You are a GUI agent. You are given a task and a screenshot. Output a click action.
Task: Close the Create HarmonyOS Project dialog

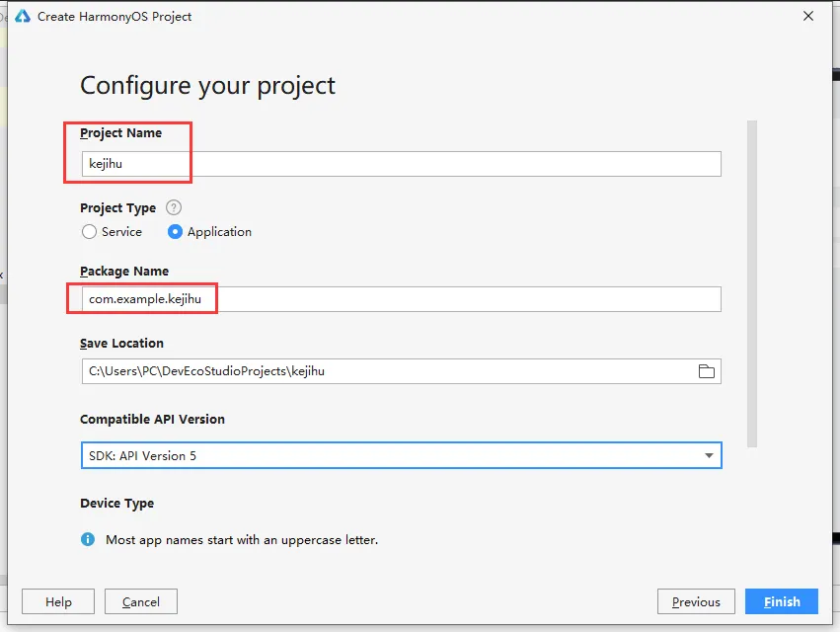click(x=809, y=17)
